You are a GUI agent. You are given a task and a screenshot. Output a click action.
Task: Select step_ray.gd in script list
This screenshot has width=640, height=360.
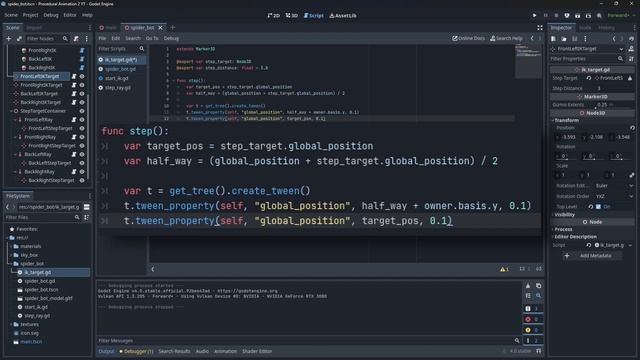tap(118, 88)
